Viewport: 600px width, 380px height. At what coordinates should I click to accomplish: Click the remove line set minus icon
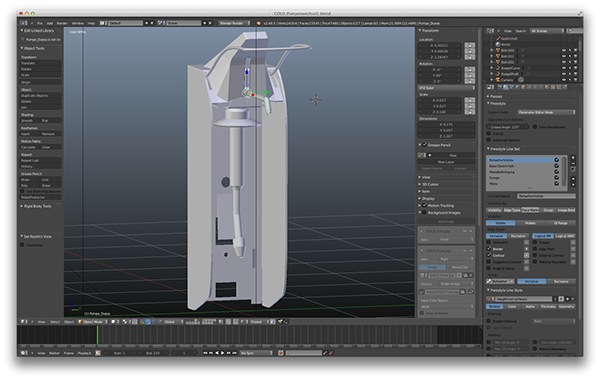(x=573, y=163)
